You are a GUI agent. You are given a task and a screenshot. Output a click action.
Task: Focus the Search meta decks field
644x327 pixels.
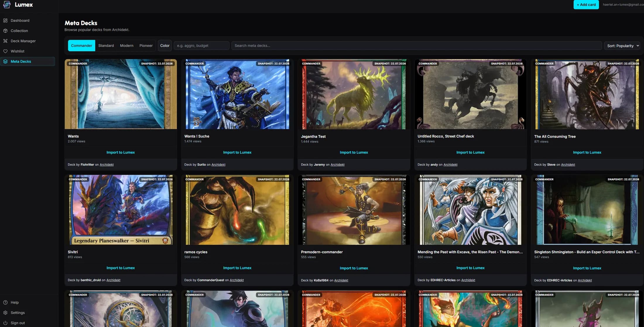[x=416, y=46]
